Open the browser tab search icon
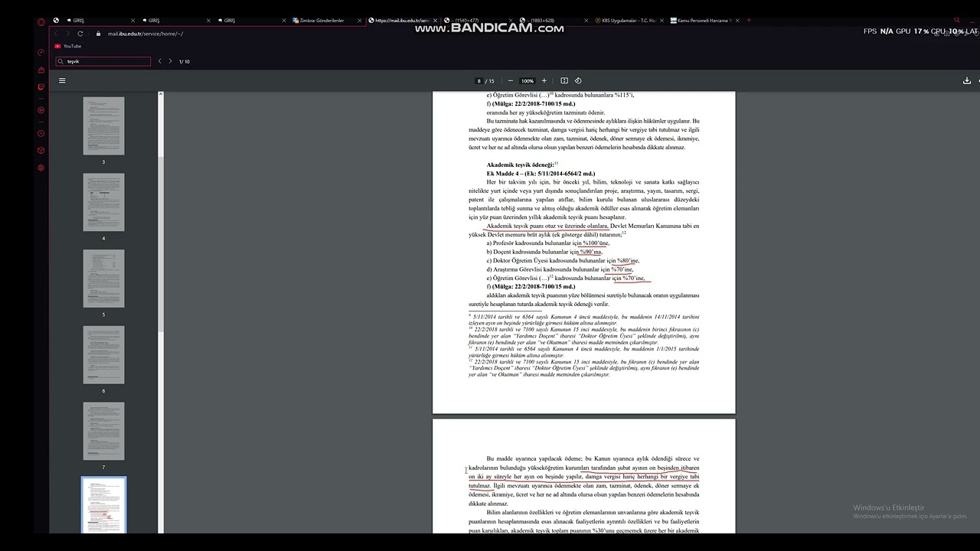980x551 pixels. pyautogui.click(x=956, y=21)
